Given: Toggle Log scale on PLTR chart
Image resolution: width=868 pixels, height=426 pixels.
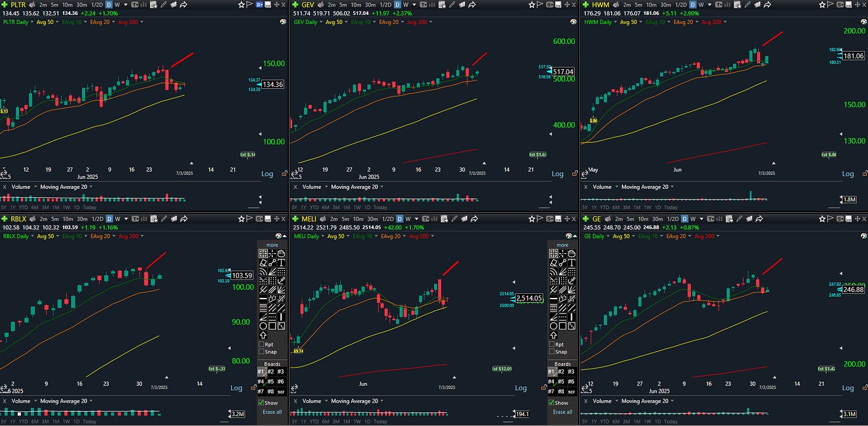Looking at the screenshot, I should (267, 174).
